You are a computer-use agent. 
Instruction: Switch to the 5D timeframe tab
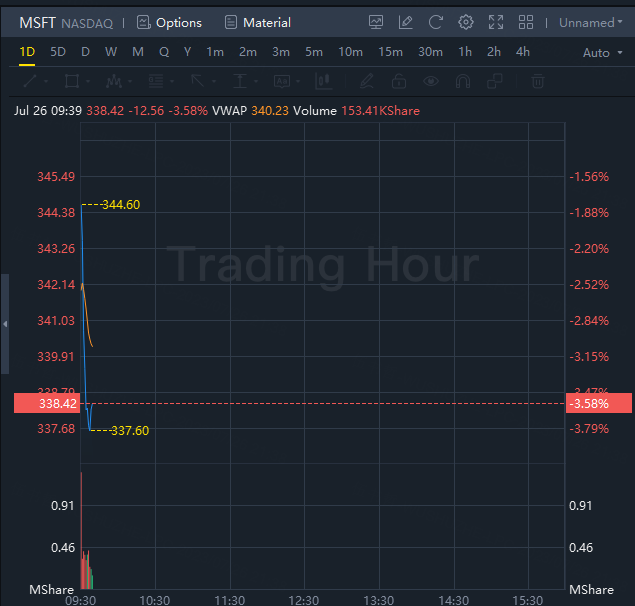point(58,52)
